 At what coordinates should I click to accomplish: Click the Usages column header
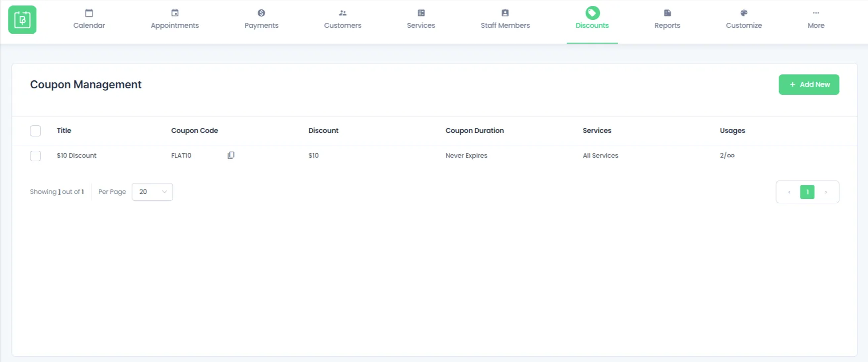click(x=732, y=130)
